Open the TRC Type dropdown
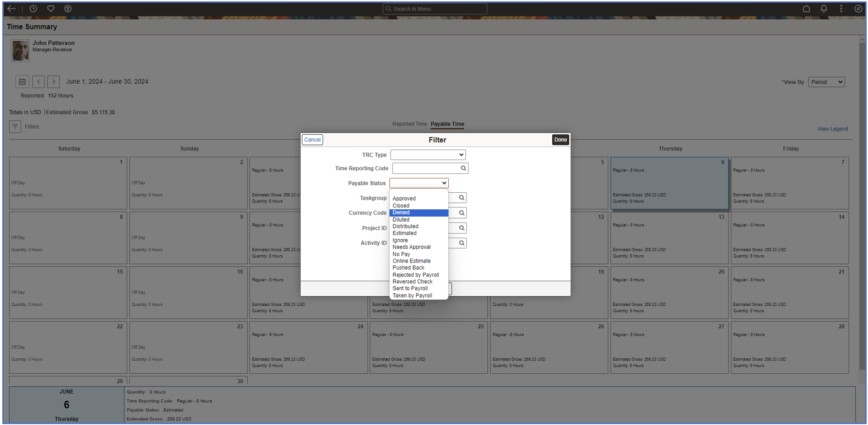 427,155
